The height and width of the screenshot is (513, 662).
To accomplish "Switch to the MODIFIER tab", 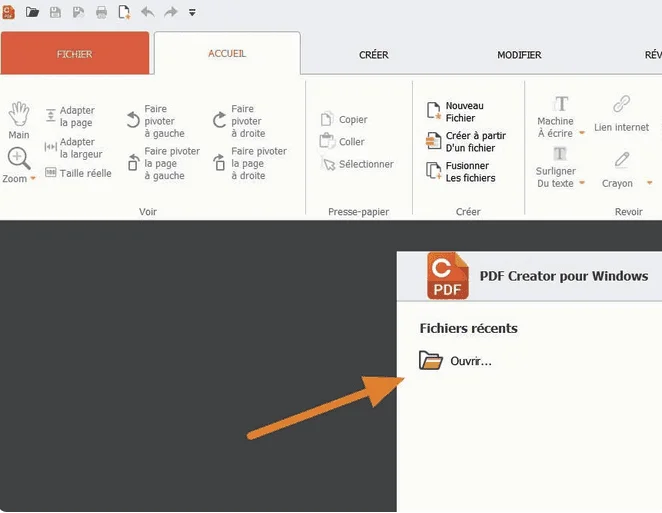I will pyautogui.click(x=519, y=55).
